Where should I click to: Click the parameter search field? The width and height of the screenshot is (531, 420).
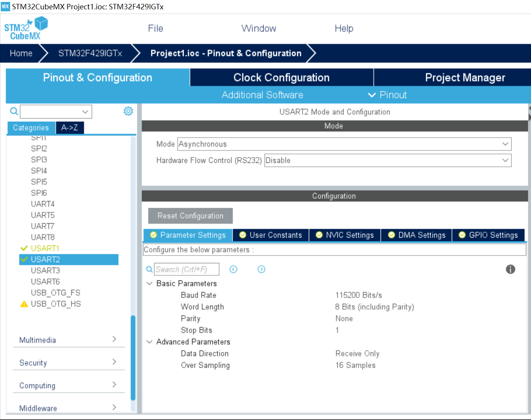click(187, 269)
